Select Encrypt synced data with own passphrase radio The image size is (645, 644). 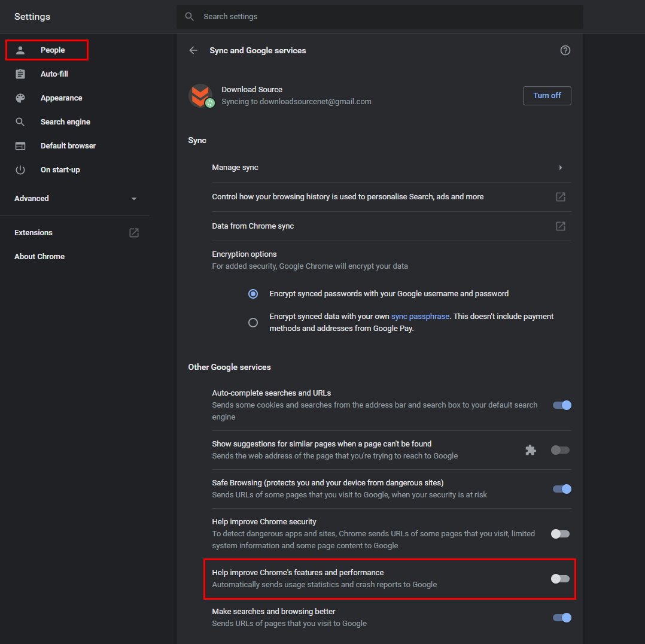coord(253,322)
